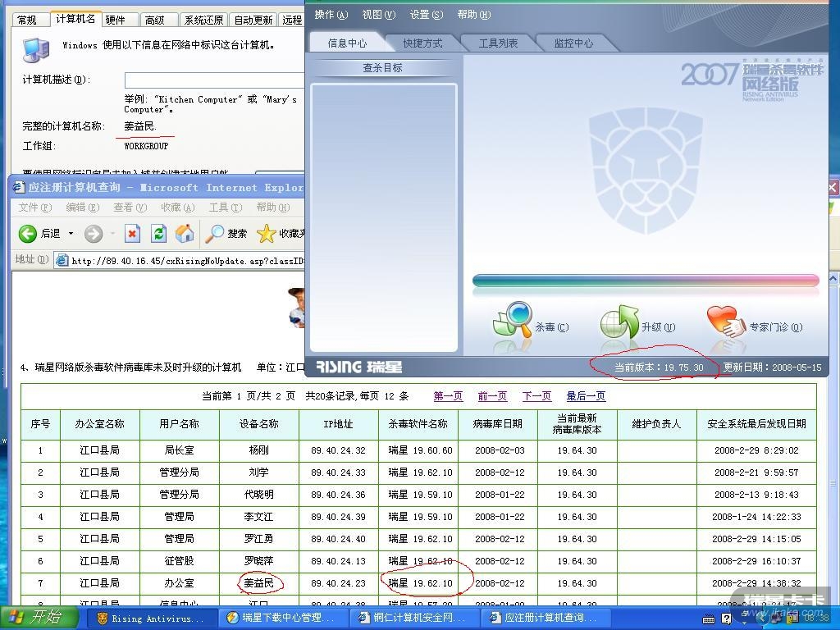
Task: Click the 杀毒 scan icon in Rising
Action: click(513, 320)
